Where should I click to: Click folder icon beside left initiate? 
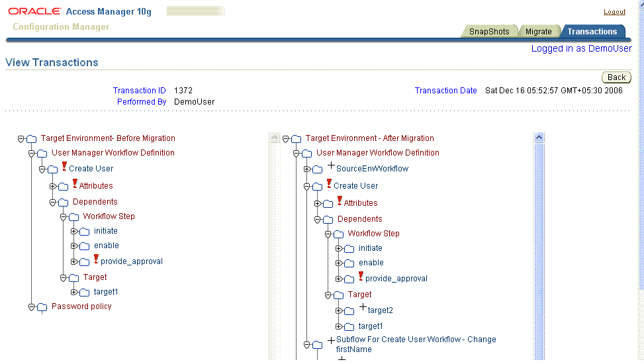pos(85,232)
